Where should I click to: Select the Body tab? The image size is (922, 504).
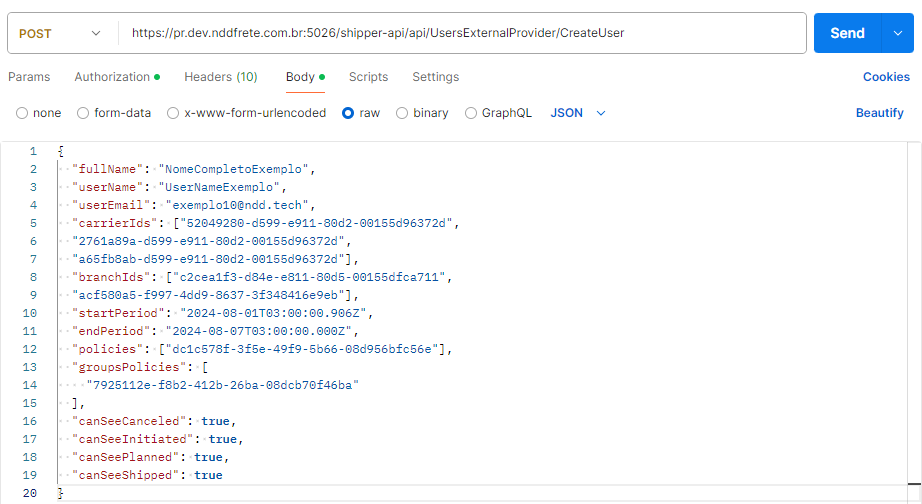pos(300,77)
